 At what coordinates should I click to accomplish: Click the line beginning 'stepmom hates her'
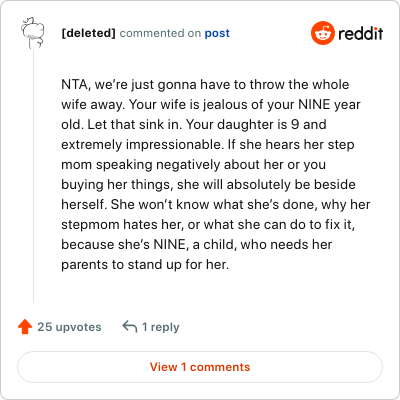tap(208, 225)
